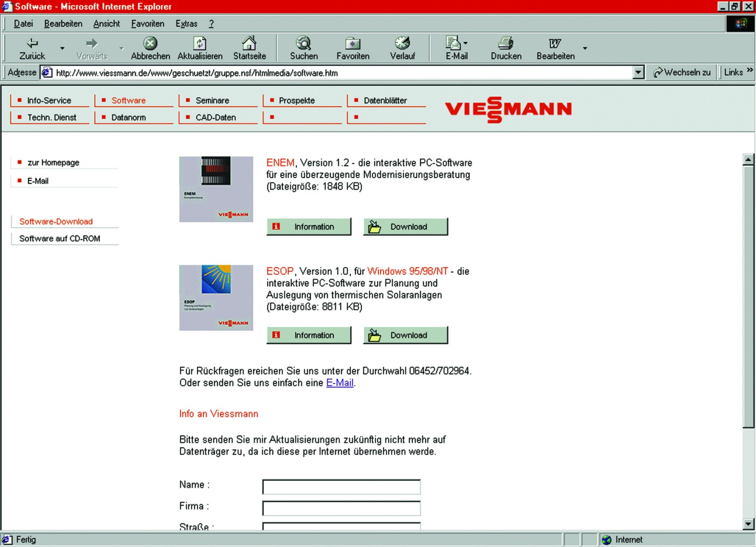The image size is (756, 547).
Task: Open the Favoriten menu
Action: [x=148, y=24]
